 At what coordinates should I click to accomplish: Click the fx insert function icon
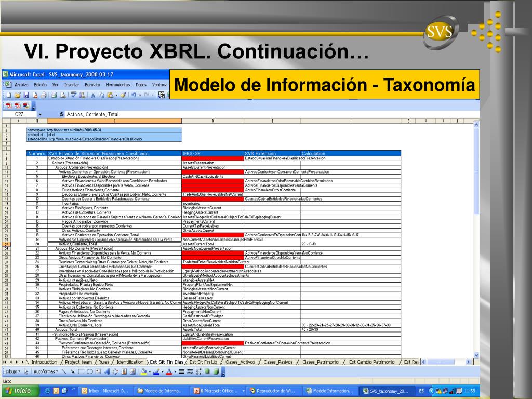point(62,114)
